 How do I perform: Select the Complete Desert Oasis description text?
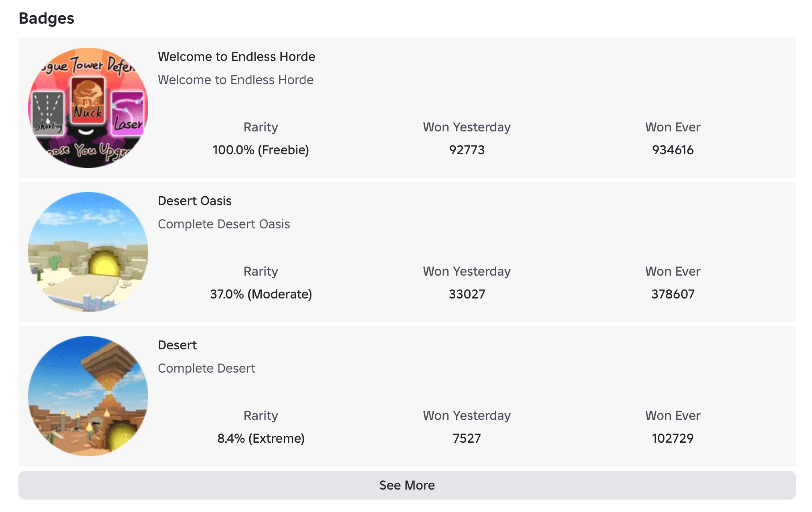click(x=224, y=224)
